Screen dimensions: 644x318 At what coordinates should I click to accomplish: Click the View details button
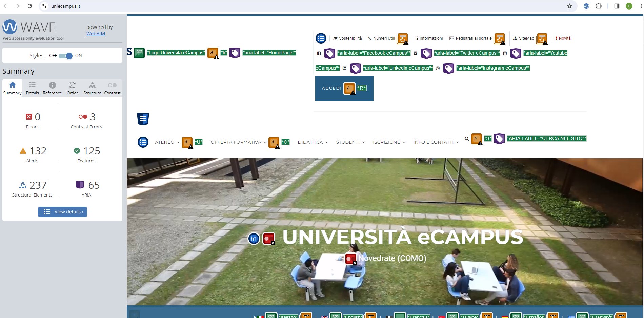62,212
